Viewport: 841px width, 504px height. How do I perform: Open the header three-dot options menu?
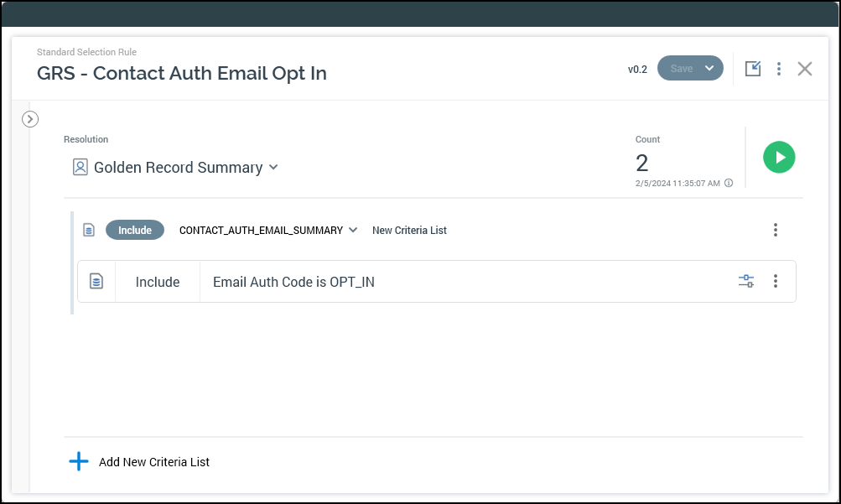779,69
